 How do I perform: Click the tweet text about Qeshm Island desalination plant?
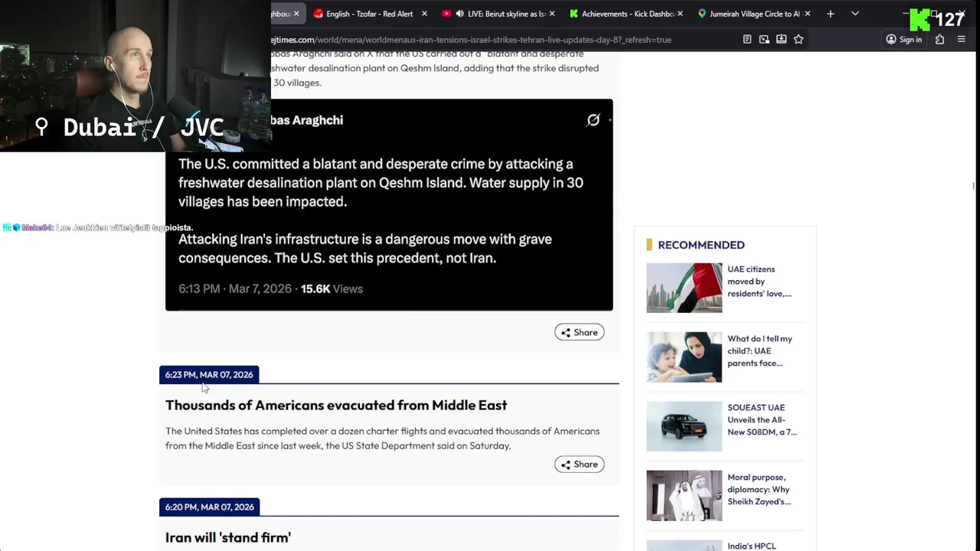point(381,183)
